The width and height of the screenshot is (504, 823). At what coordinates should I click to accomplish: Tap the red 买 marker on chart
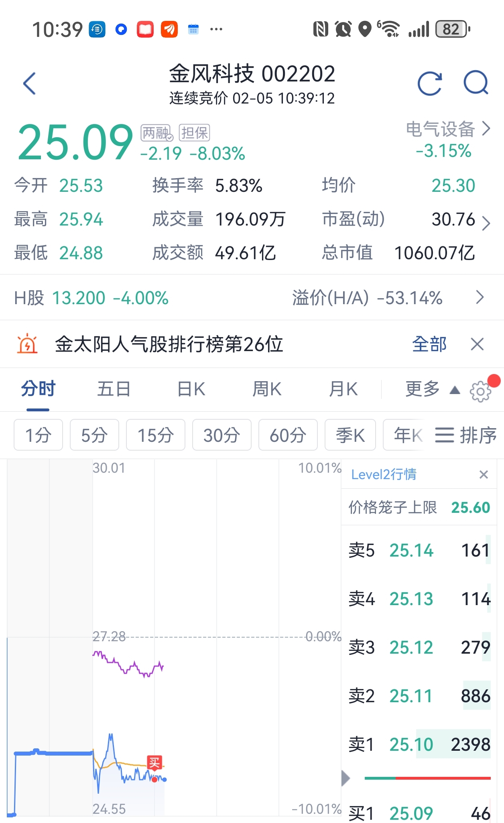click(x=155, y=763)
